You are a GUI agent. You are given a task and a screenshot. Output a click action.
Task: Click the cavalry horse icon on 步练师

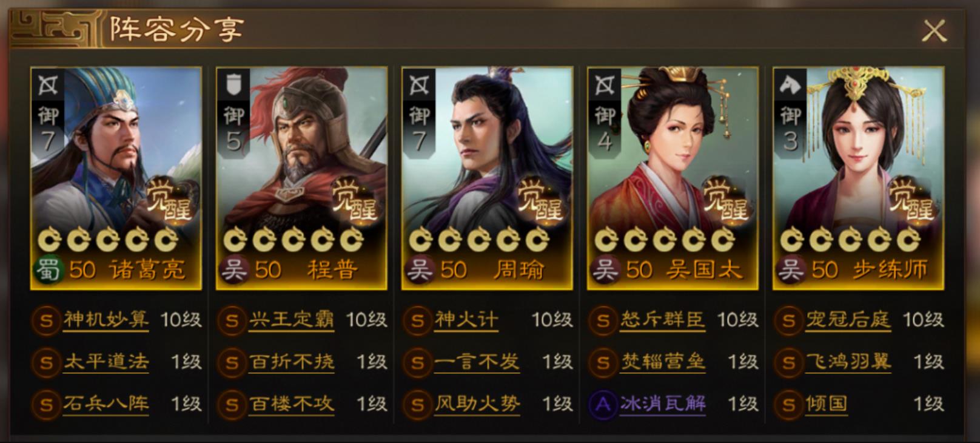[x=790, y=85]
